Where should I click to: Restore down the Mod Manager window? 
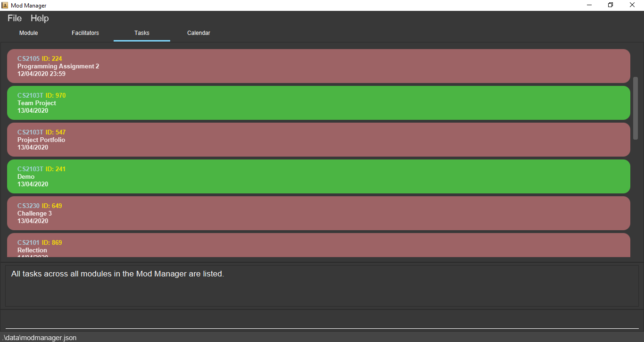611,5
